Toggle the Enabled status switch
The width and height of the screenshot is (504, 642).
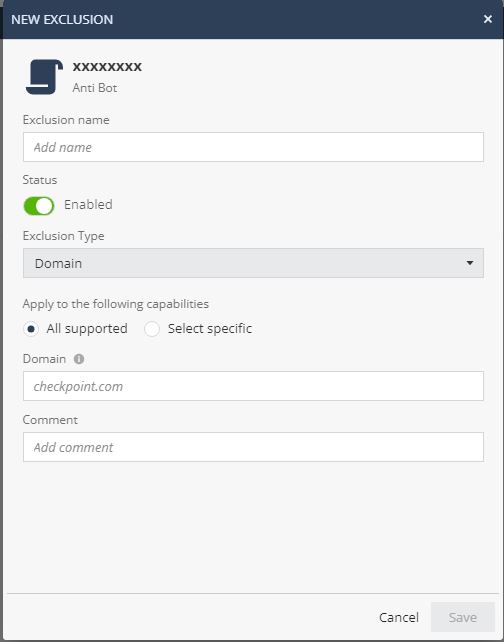point(39,206)
